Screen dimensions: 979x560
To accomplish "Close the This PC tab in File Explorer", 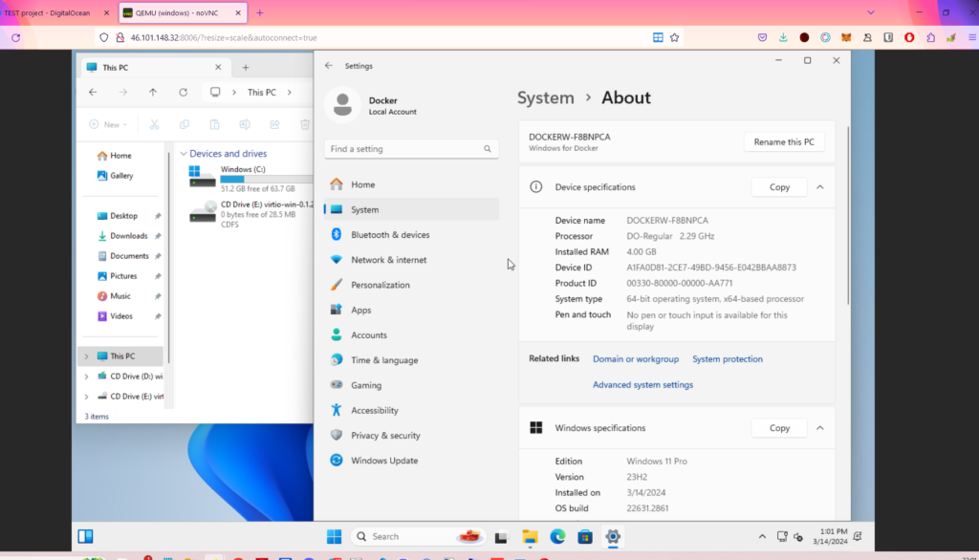I will coord(218,67).
